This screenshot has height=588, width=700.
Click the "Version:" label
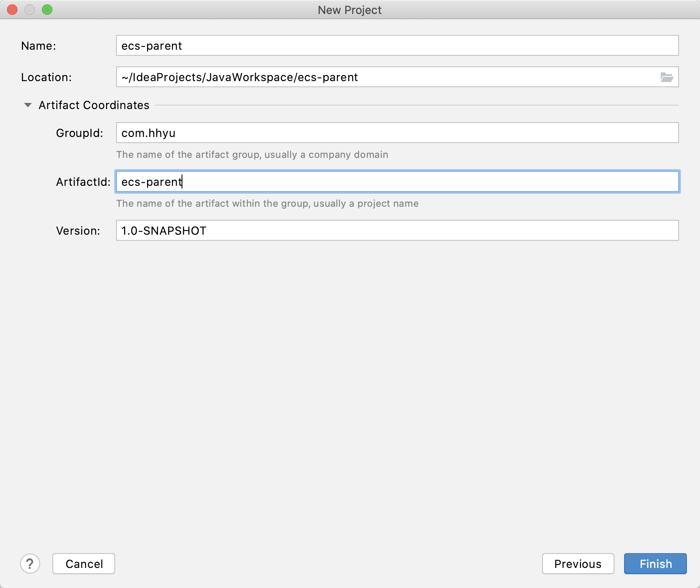78,231
